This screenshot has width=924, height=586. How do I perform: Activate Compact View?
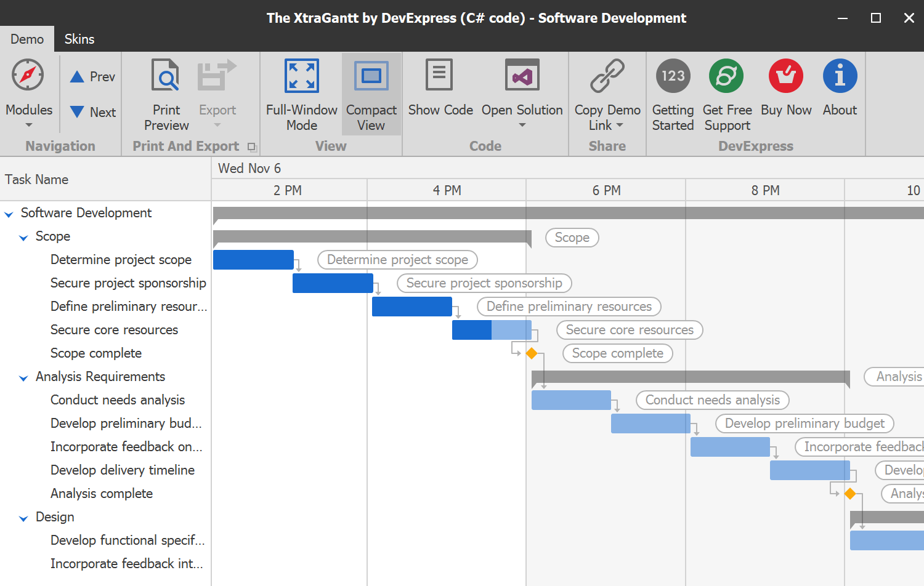pyautogui.click(x=371, y=75)
